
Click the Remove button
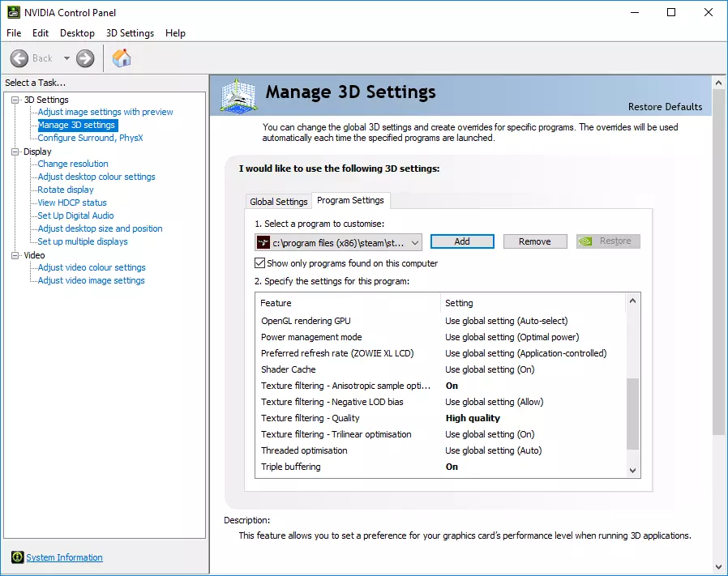535,241
